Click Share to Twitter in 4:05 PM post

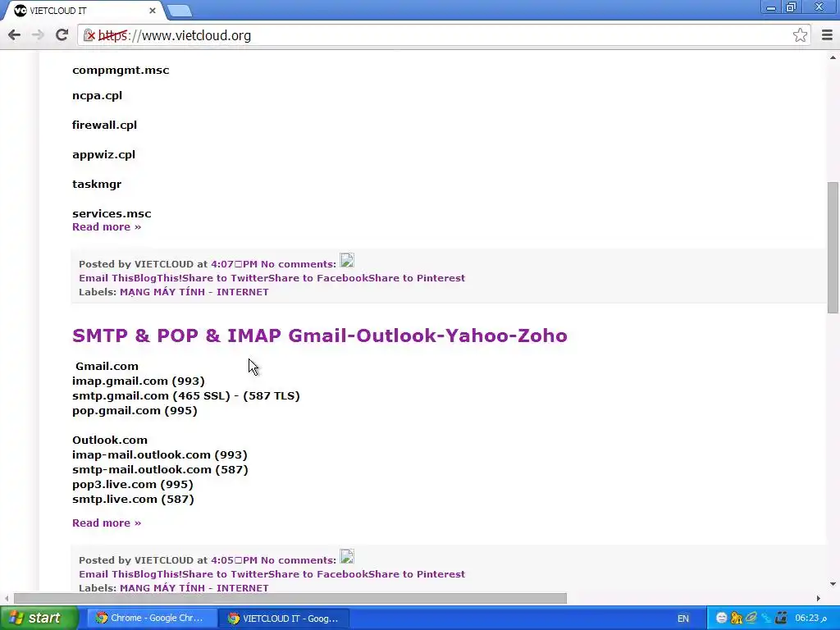pos(225,574)
